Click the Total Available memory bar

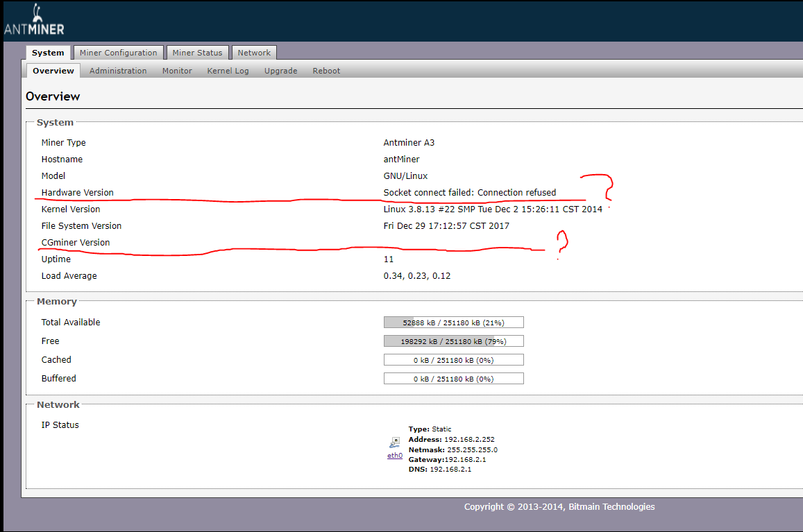454,322
